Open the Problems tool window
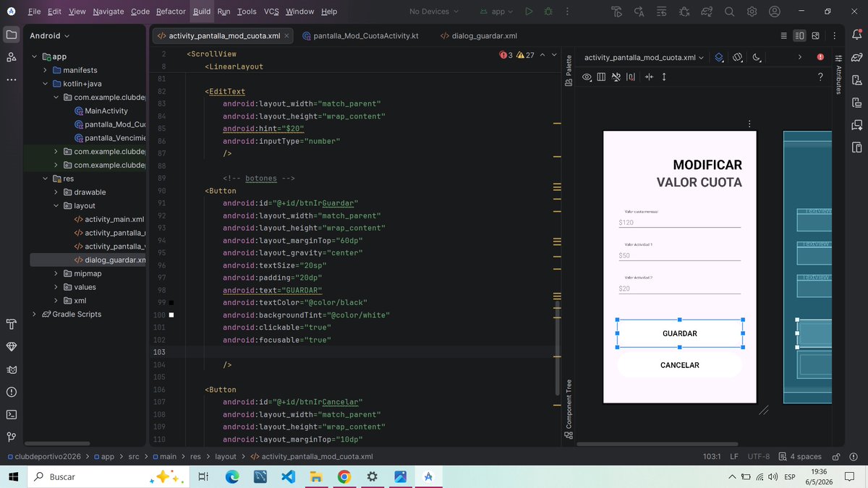The width and height of the screenshot is (868, 488). pos(11,393)
